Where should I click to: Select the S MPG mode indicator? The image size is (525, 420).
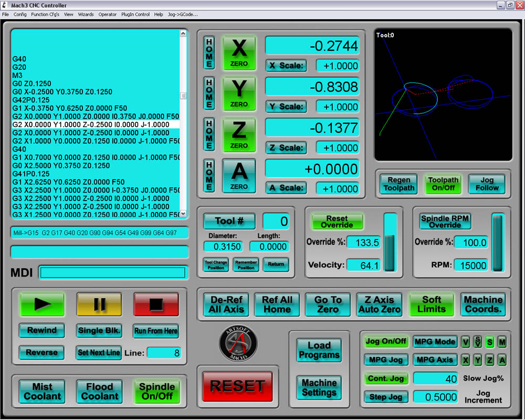pyautogui.click(x=490, y=342)
